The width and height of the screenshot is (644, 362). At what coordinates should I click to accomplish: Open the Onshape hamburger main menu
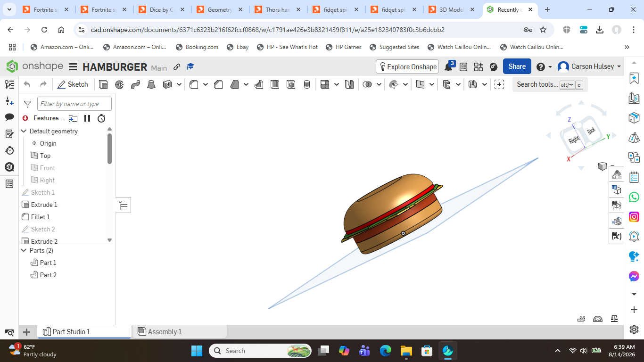coord(73,66)
